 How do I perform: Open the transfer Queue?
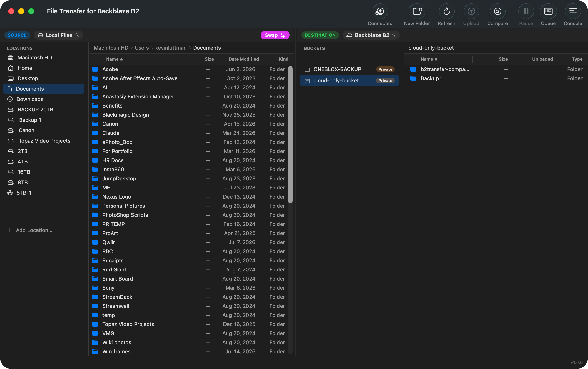pyautogui.click(x=548, y=11)
